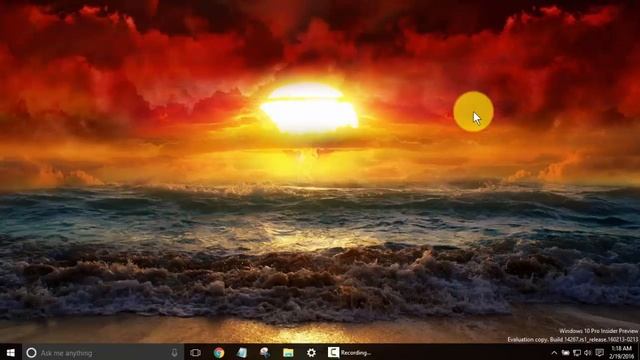Viewport: 640px width, 360px height.
Task: Open File Explorer from the taskbar
Action: coord(288,353)
